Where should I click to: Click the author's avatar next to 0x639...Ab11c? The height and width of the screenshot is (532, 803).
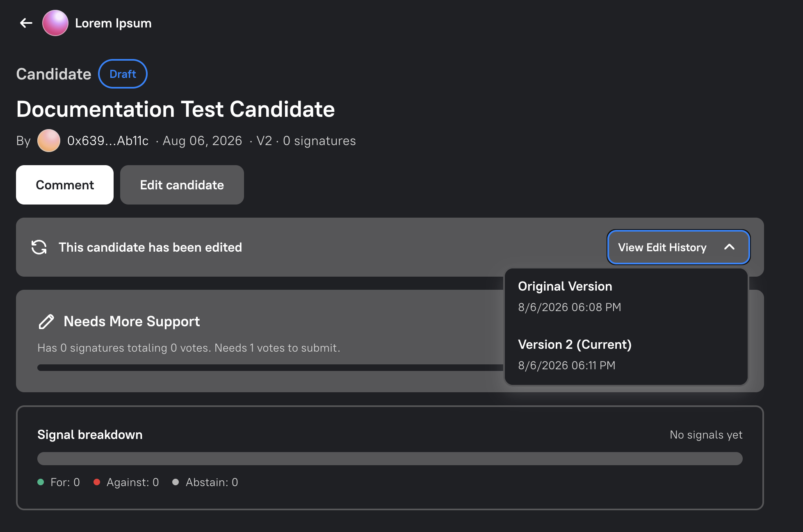tap(49, 141)
